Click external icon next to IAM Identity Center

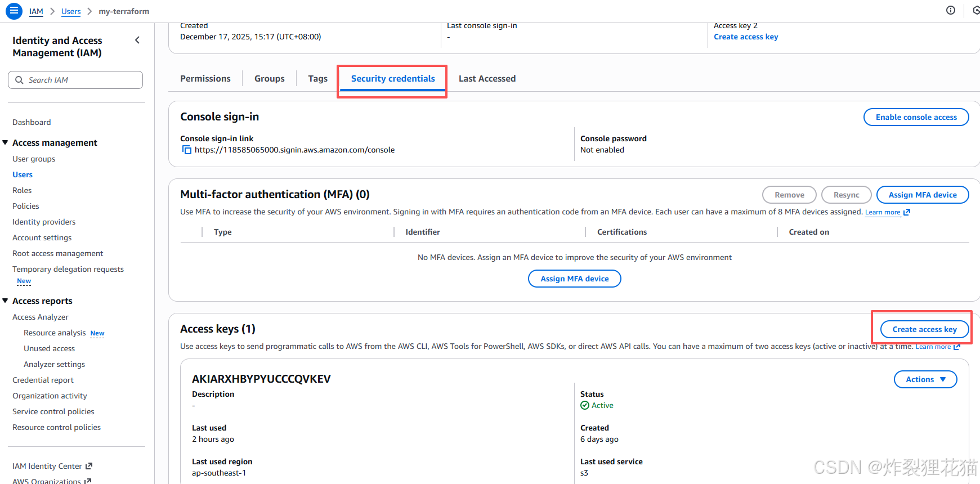click(89, 466)
